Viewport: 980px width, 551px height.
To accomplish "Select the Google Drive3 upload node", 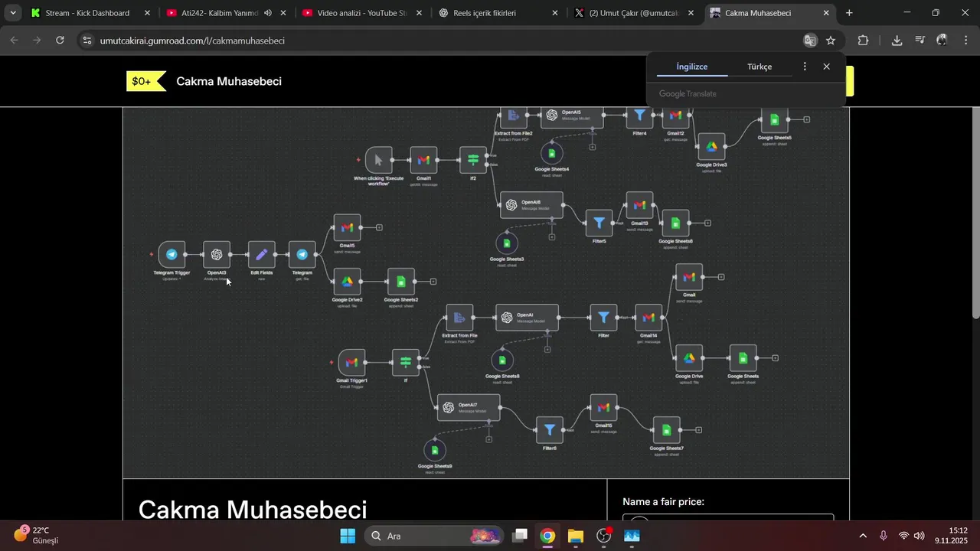I will [711, 146].
